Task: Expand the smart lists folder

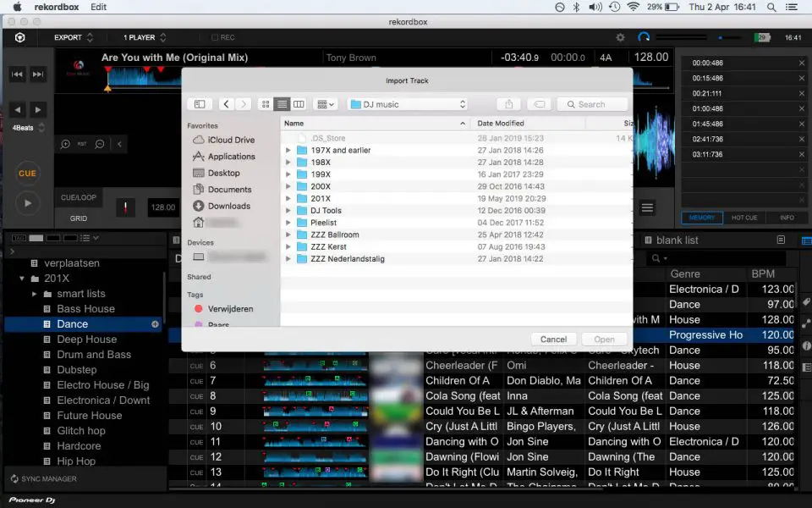Action: (x=34, y=294)
